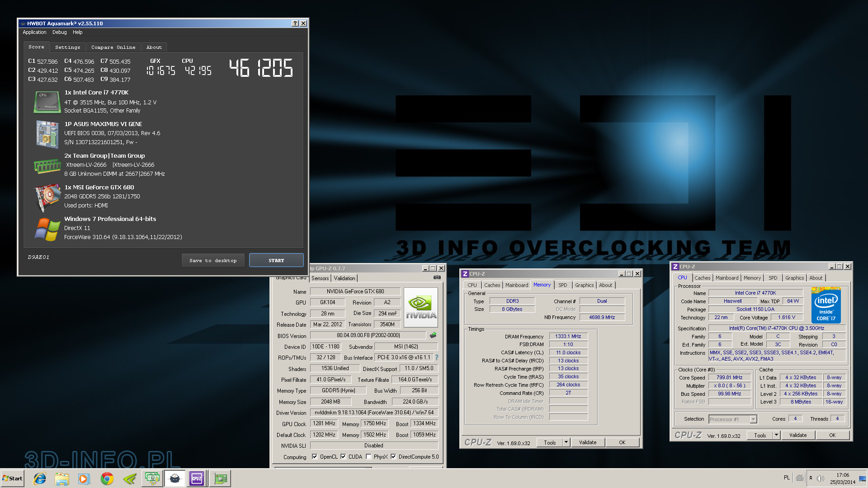Open Caches tab in CPU-Z Memory window

pyautogui.click(x=492, y=285)
